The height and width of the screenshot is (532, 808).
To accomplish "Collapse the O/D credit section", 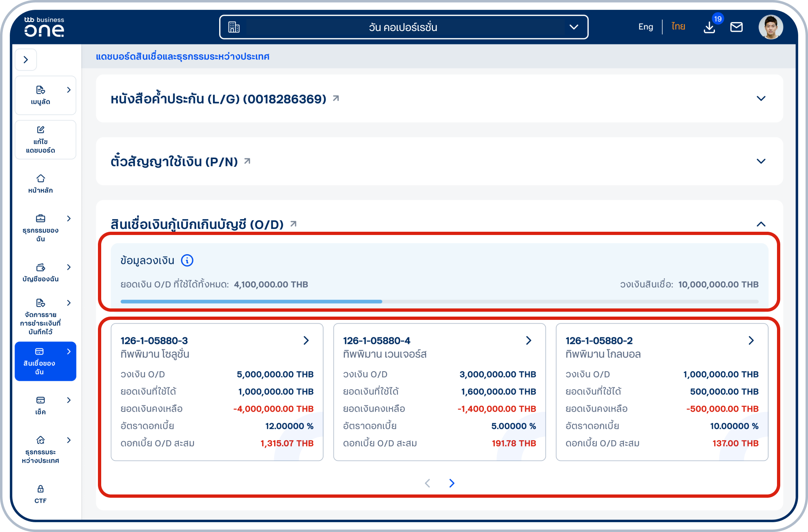I will [761, 224].
